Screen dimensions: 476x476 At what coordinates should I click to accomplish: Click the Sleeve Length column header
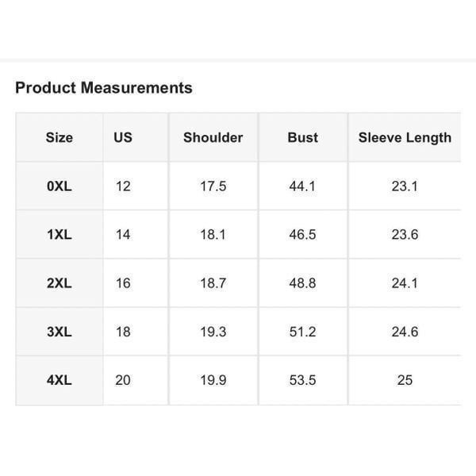pos(405,137)
